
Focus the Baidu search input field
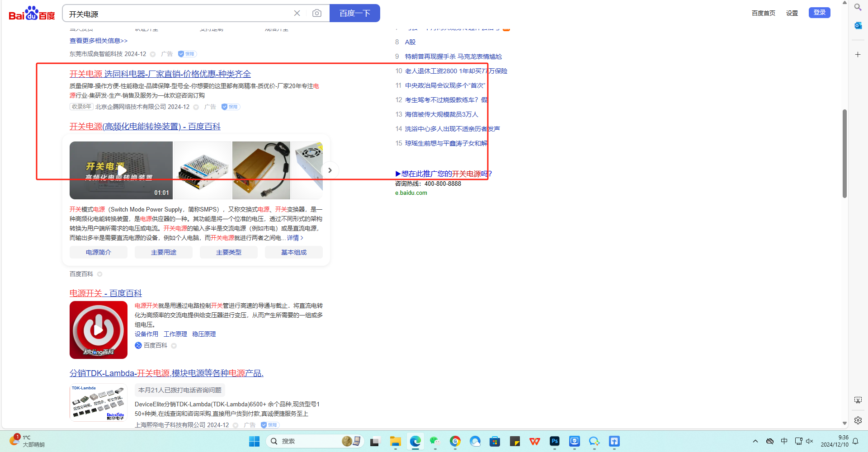[x=179, y=14]
